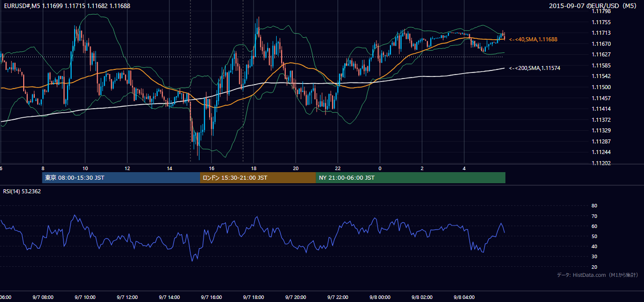Click the 9/8 02:00 timeline label

422,297
